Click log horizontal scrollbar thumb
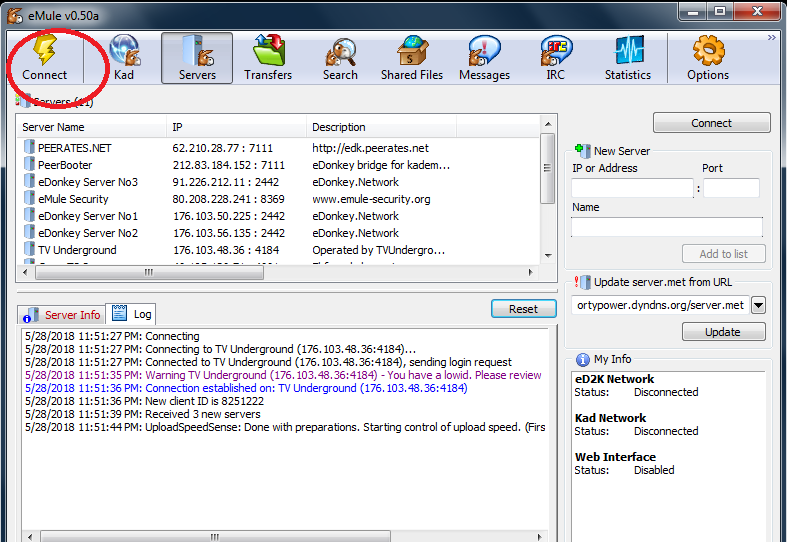 click(x=215, y=536)
